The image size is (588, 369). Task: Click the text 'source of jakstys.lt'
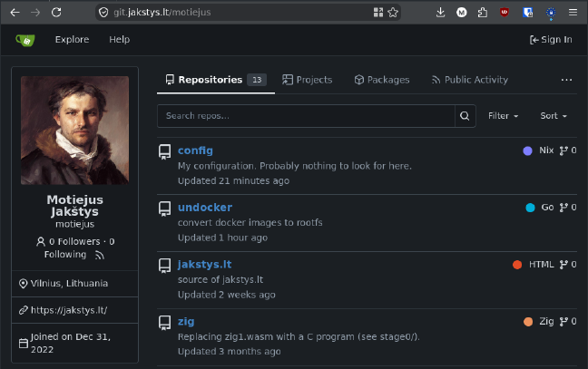[x=220, y=280]
